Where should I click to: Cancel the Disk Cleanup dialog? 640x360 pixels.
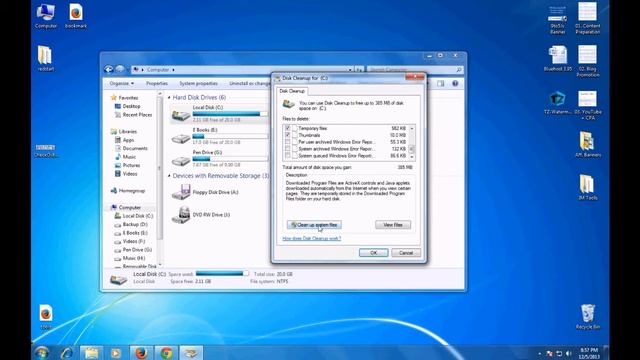(406, 253)
